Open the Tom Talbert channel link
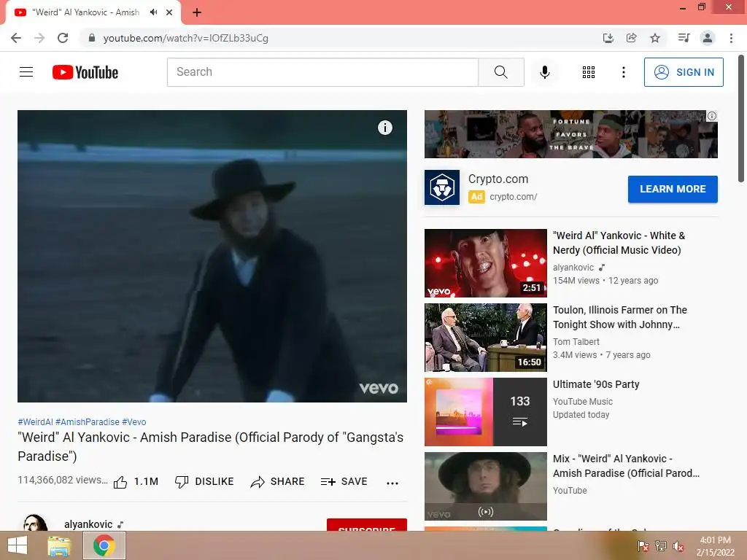Viewport: 747px width, 560px height. tap(576, 342)
